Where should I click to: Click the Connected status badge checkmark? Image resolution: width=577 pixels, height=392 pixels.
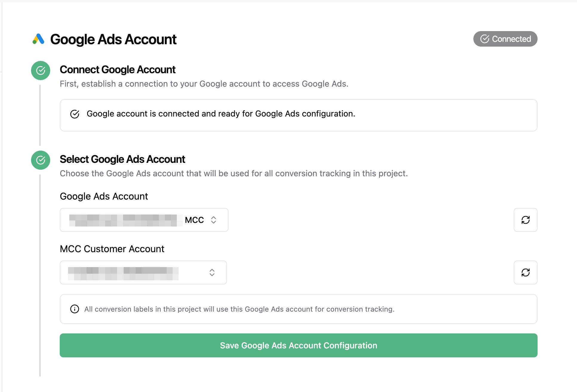point(485,39)
